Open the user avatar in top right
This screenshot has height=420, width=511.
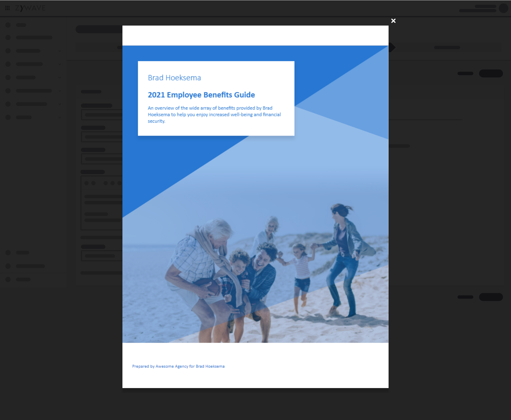[503, 8]
